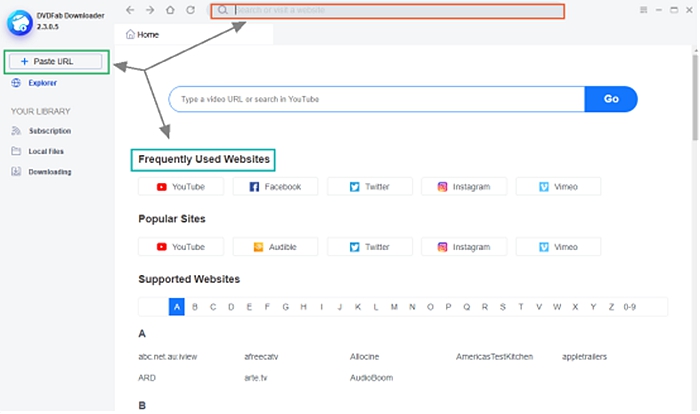Open Explorer in sidebar
This screenshot has width=700, height=414.
pos(42,83)
